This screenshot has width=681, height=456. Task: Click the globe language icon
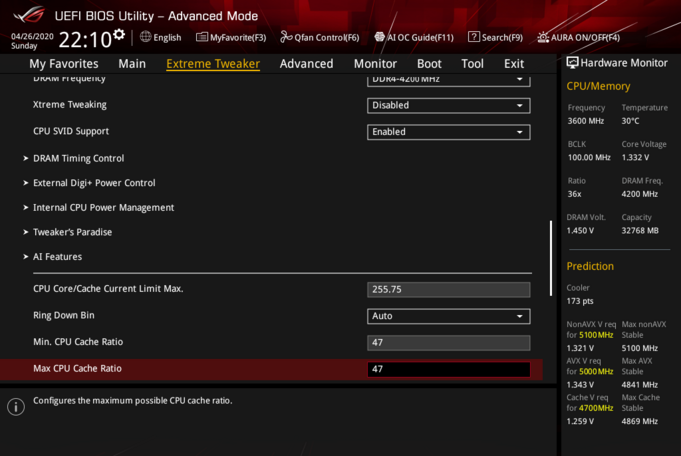[145, 37]
